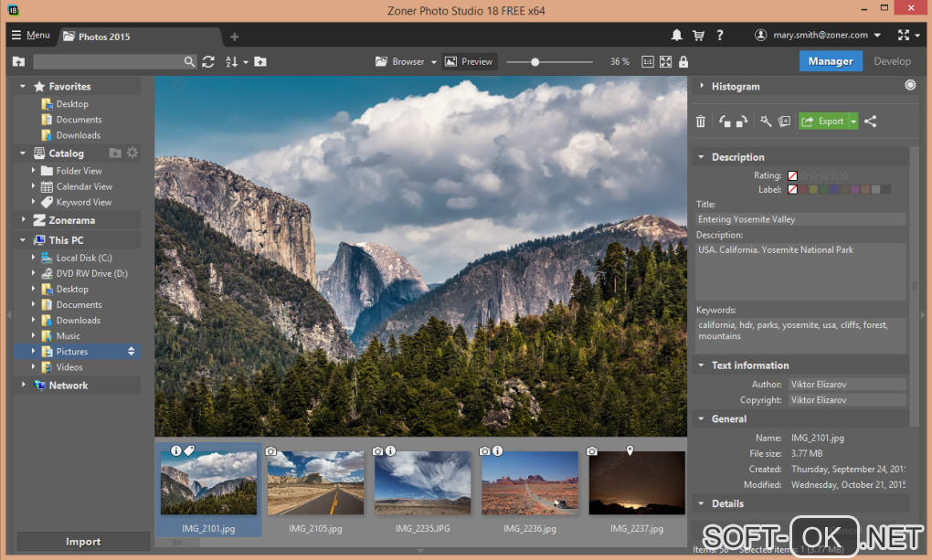Screen dimensions: 932x560
Task: Switch to the Develop module tab
Action: (x=892, y=61)
